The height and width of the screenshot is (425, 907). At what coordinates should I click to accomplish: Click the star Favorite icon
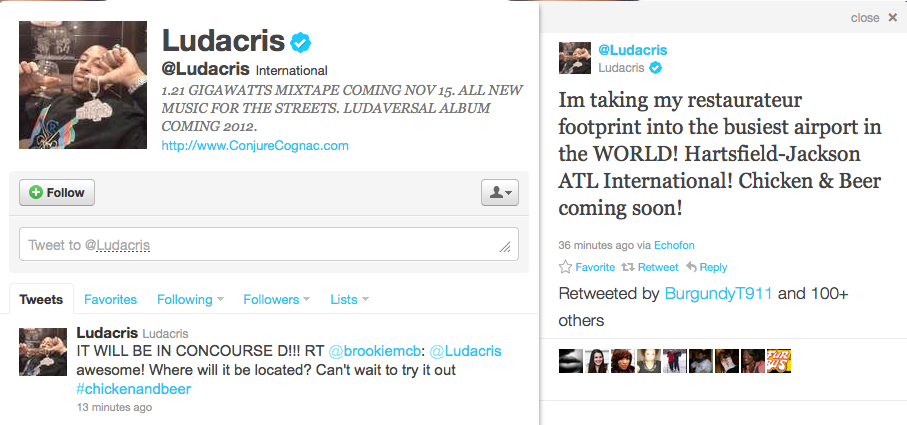565,267
